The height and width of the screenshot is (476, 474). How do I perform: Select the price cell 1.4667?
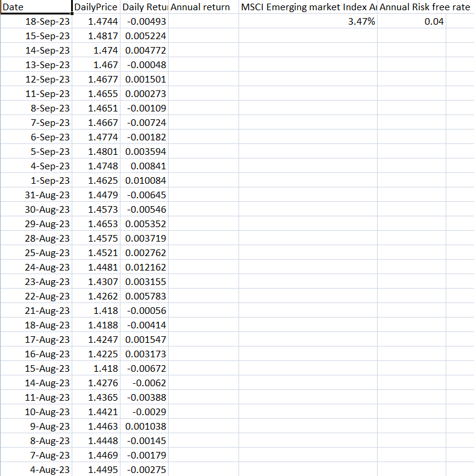tap(96, 123)
